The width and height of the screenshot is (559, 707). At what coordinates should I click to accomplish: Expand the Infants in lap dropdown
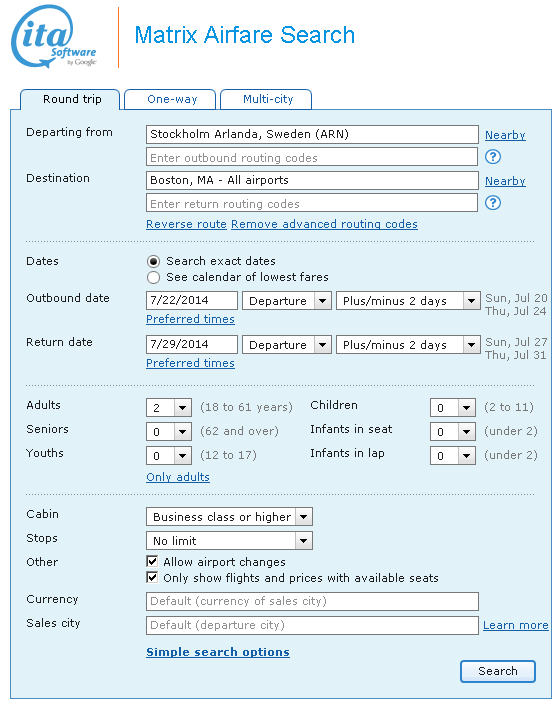click(453, 455)
